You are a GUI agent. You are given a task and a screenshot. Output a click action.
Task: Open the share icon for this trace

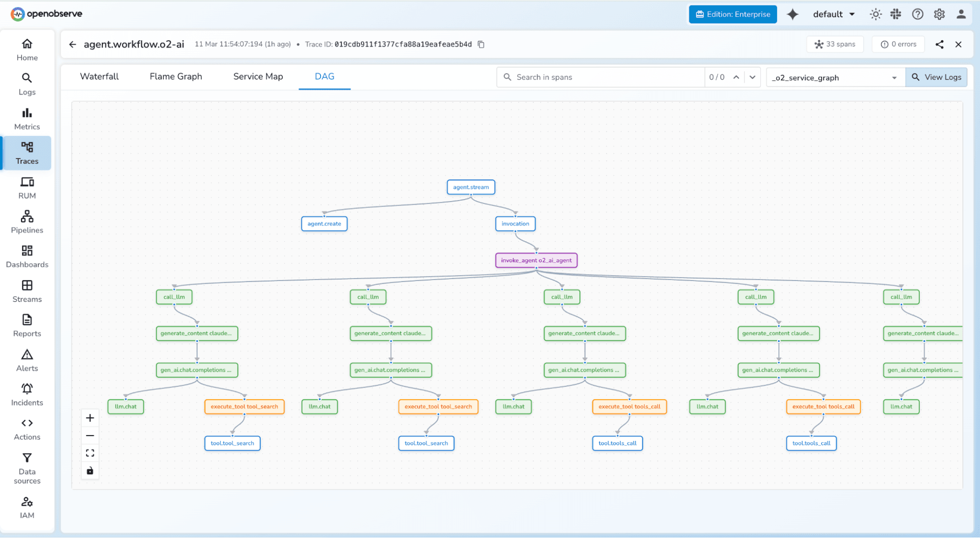939,44
